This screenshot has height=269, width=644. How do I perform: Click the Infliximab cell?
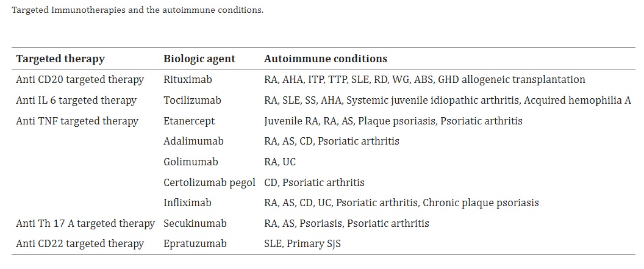pyautogui.click(x=187, y=203)
